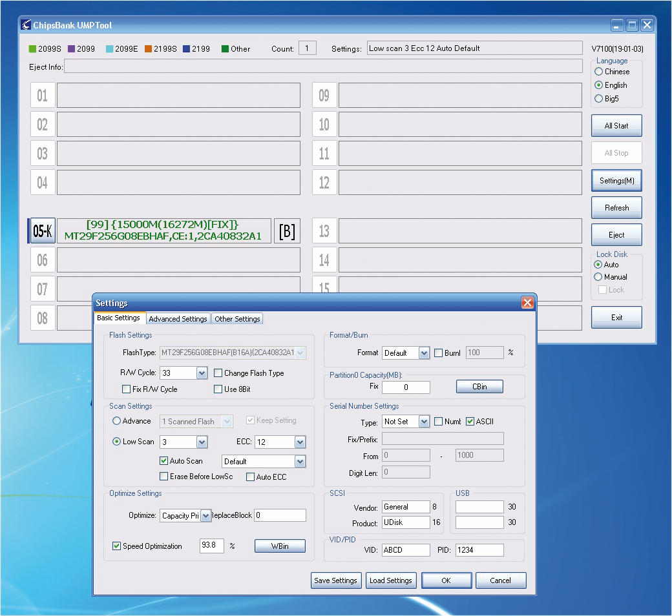Viewport: 672px width, 616px height.
Task: Click the WBin button
Action: pyautogui.click(x=280, y=546)
